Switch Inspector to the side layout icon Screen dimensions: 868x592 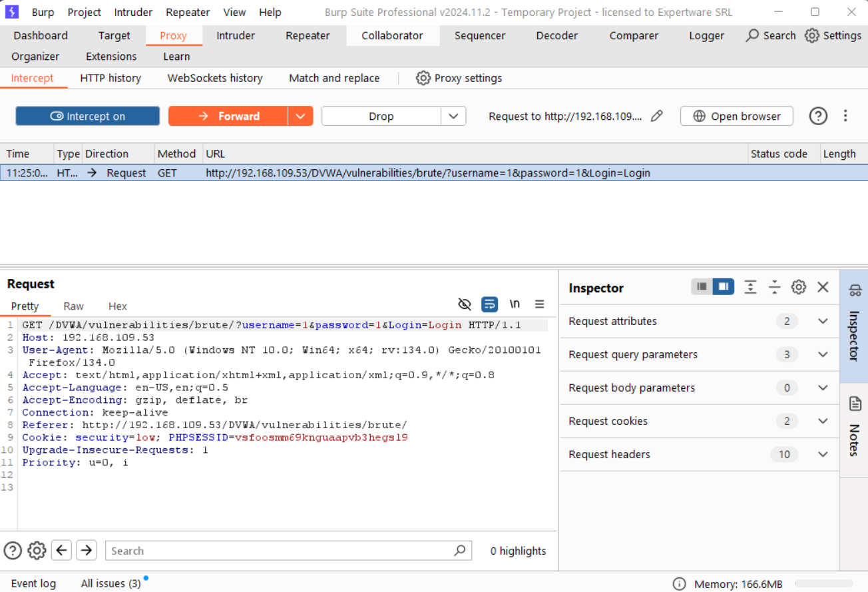pyautogui.click(x=723, y=287)
